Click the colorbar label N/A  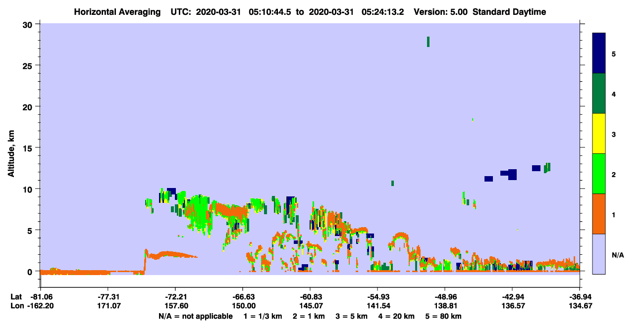point(617,255)
